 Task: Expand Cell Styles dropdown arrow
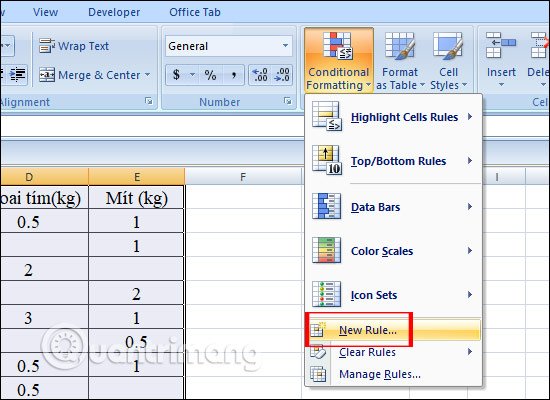464,85
